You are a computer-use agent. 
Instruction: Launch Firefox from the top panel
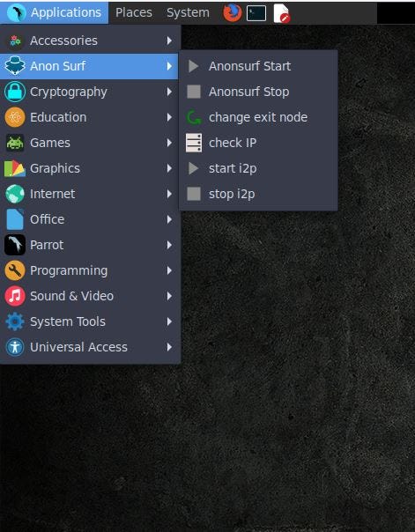232,13
